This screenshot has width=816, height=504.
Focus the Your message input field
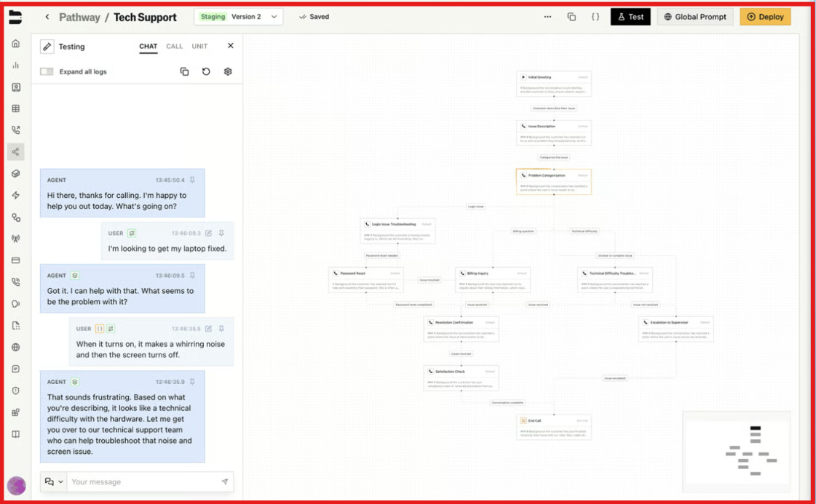[143, 481]
